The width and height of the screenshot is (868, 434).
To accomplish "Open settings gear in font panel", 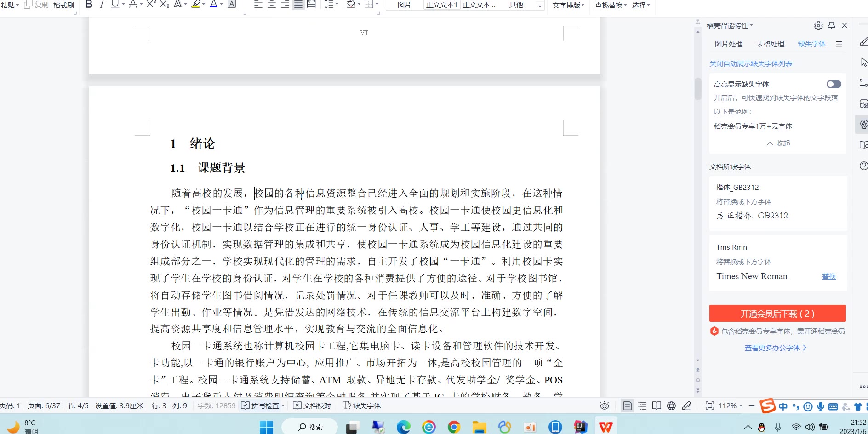I will tap(818, 26).
